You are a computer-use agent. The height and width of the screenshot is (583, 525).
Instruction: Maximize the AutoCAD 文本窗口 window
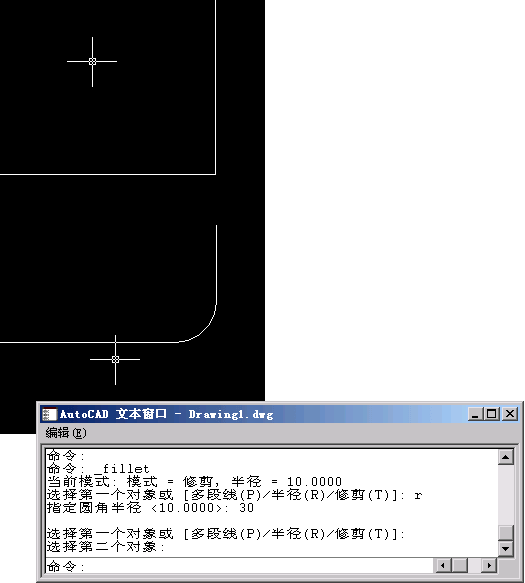coord(492,414)
